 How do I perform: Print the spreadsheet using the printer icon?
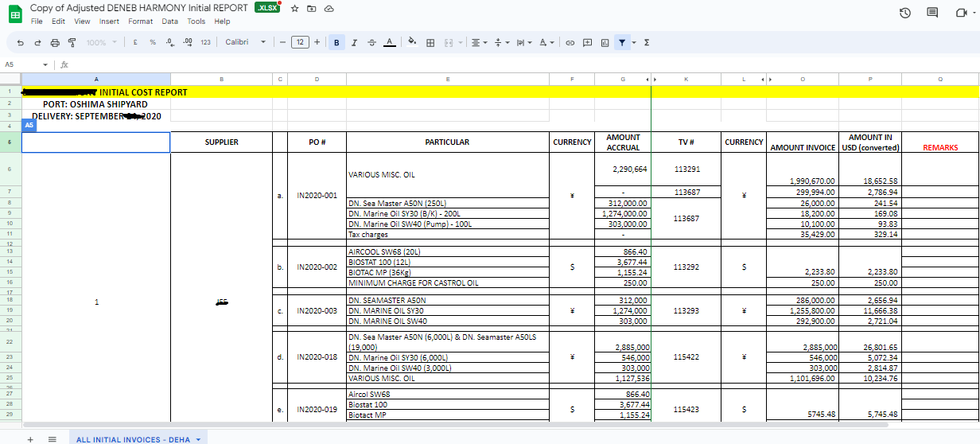point(55,42)
